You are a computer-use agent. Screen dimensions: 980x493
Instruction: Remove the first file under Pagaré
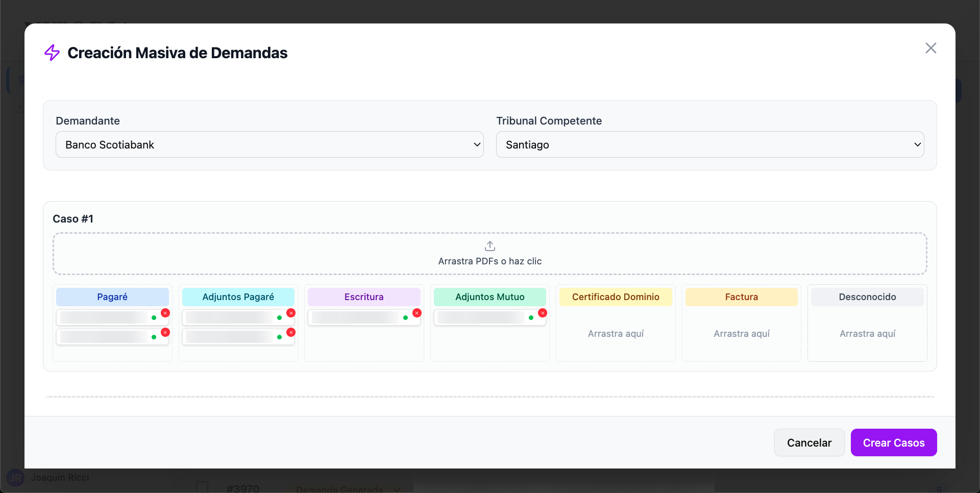point(165,313)
